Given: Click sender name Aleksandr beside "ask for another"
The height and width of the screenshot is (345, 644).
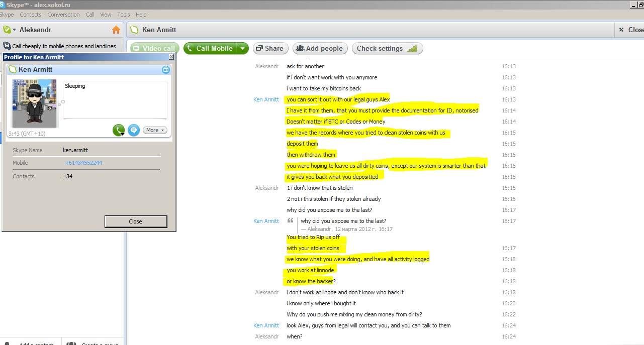Looking at the screenshot, I should [x=267, y=66].
